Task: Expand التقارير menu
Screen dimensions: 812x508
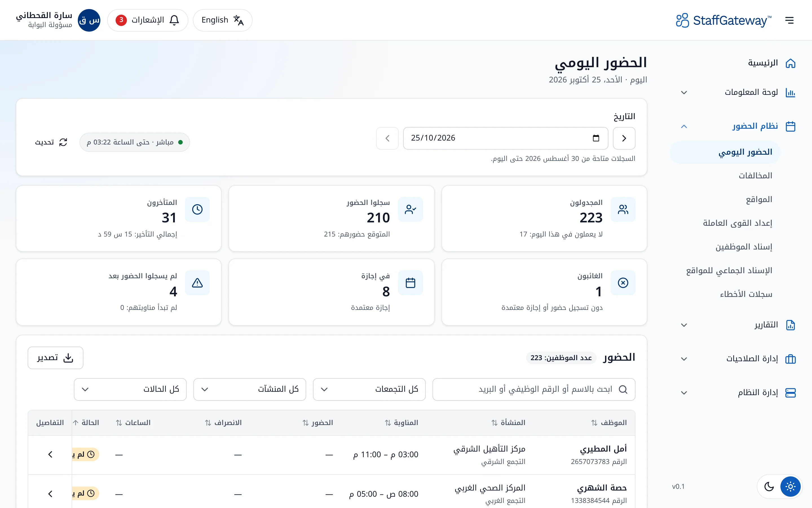Action: pos(738,325)
